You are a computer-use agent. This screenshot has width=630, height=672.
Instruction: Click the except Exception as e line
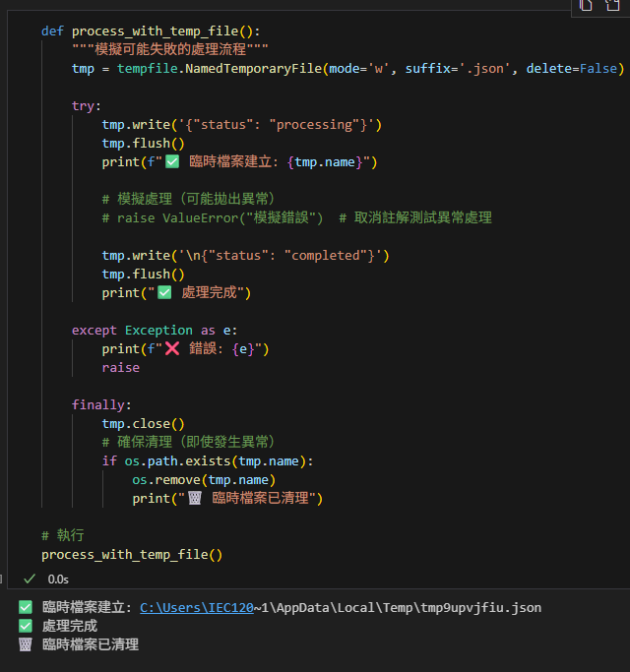(x=155, y=331)
